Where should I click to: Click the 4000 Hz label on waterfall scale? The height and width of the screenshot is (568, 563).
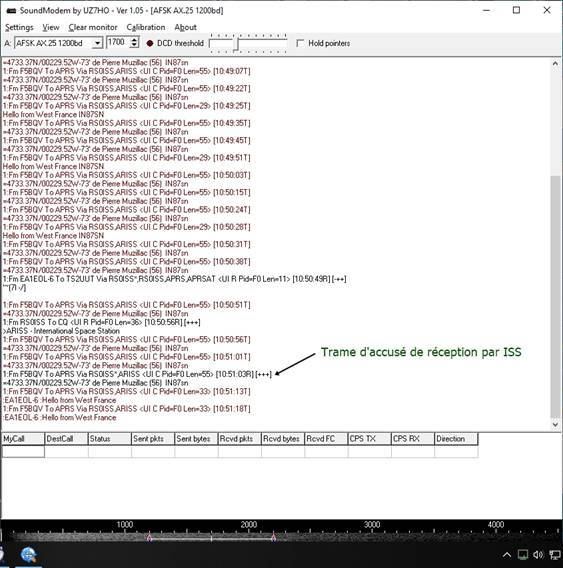(496, 525)
